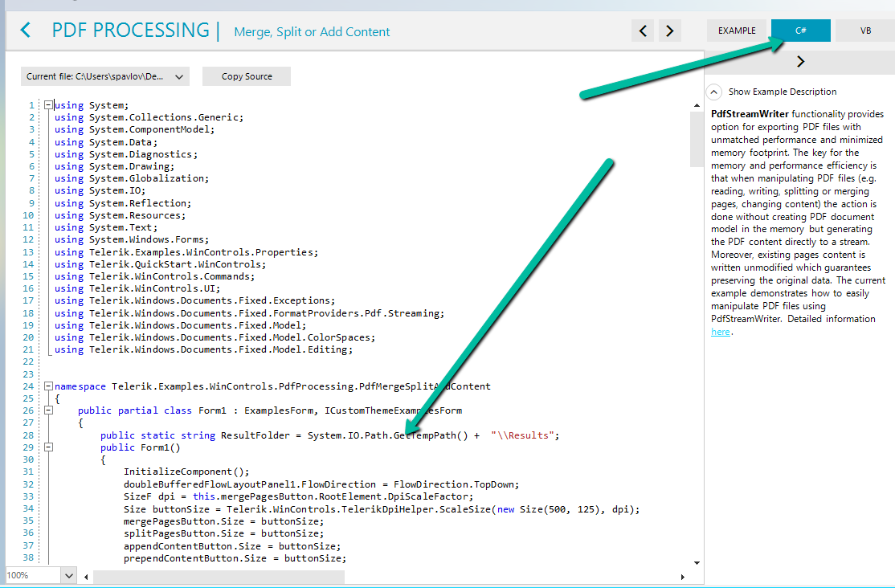Image resolution: width=895 pixels, height=588 pixels.
Task: Click the vertical scrollbar up arrow
Action: coord(697,105)
